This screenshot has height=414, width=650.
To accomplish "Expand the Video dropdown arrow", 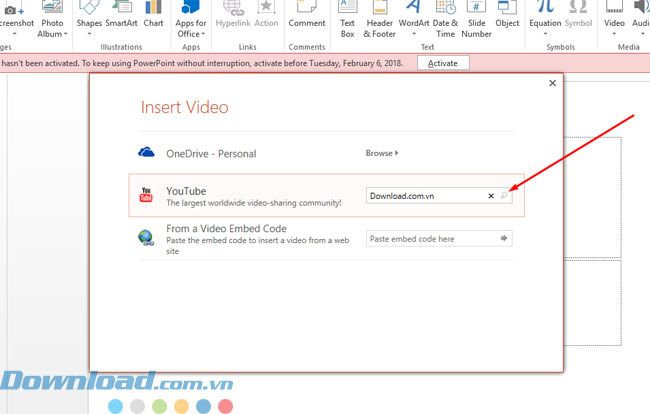I will (x=614, y=34).
